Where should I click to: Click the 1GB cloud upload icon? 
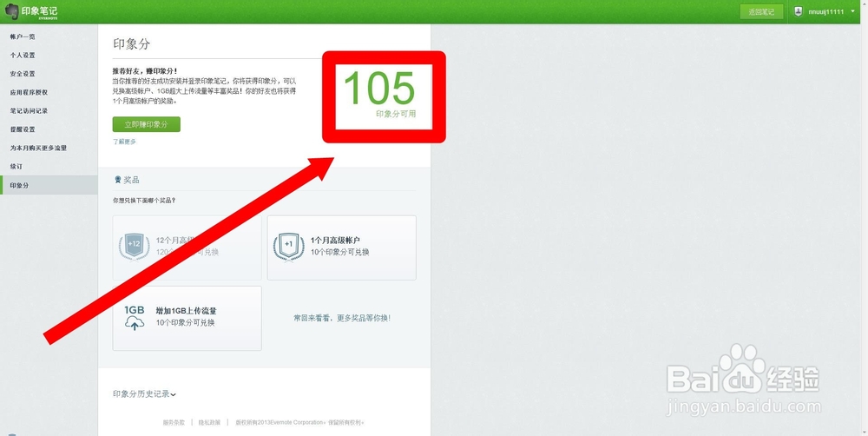point(134,317)
